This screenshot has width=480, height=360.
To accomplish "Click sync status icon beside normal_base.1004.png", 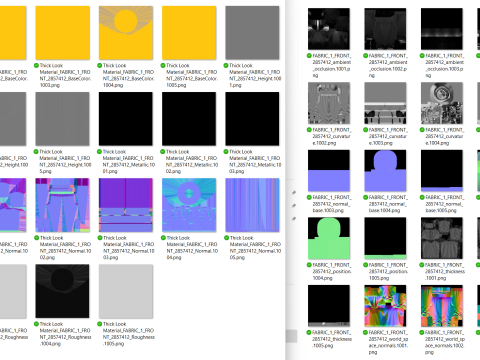I will tap(366, 197).
